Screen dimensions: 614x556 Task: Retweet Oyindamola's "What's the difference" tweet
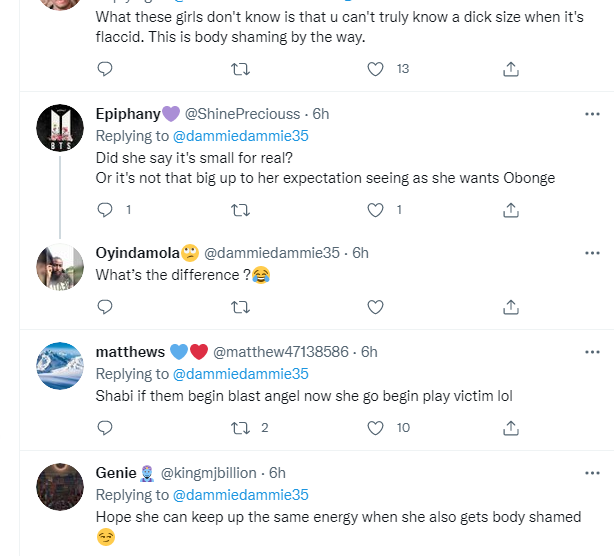(x=240, y=307)
